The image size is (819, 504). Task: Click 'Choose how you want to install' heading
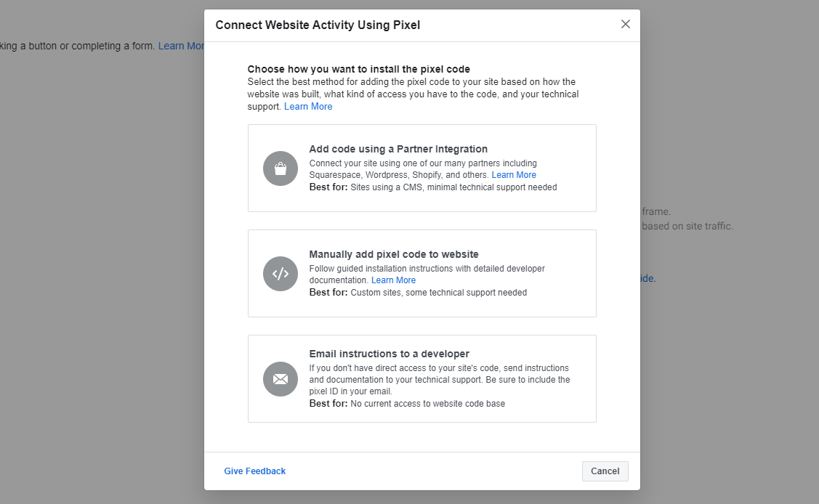click(359, 70)
